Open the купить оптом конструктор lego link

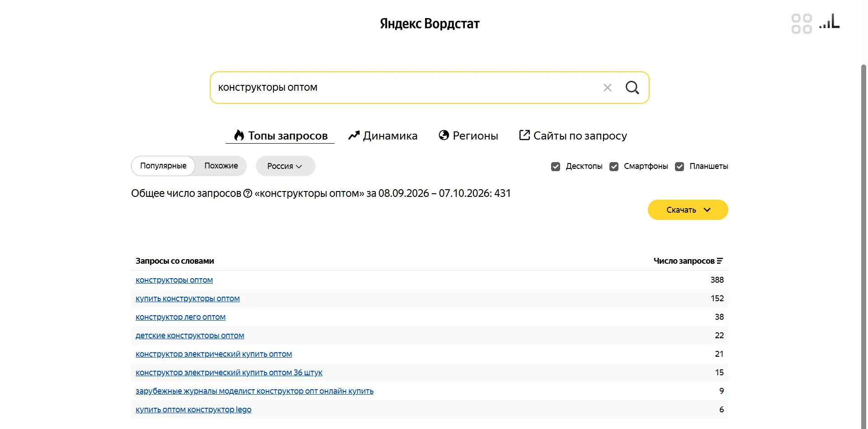click(193, 410)
